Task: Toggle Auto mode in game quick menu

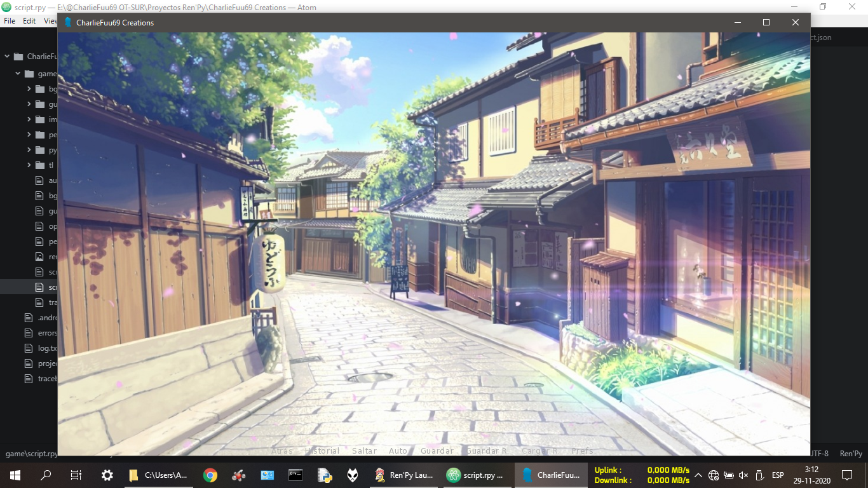Action: pos(398,451)
